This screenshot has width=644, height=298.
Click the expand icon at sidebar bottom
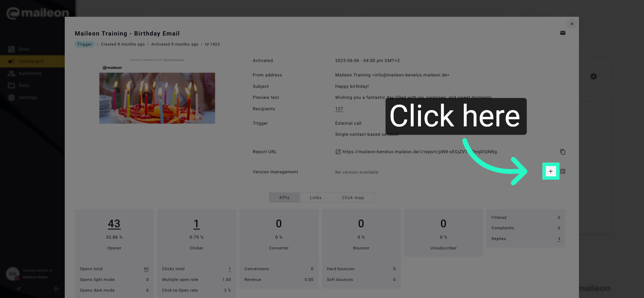pos(19,289)
